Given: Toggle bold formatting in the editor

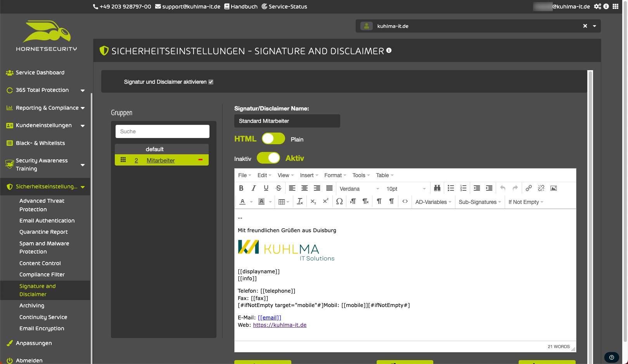Looking at the screenshot, I should pos(241,188).
